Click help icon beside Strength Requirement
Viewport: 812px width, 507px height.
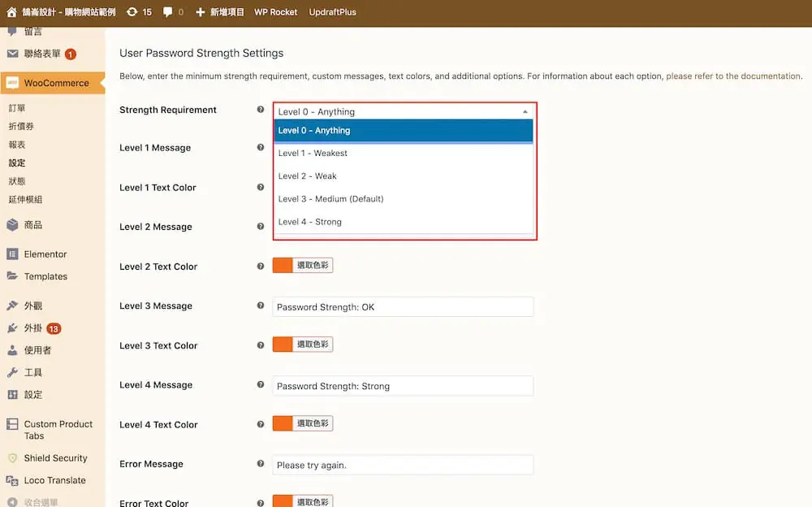261,110
